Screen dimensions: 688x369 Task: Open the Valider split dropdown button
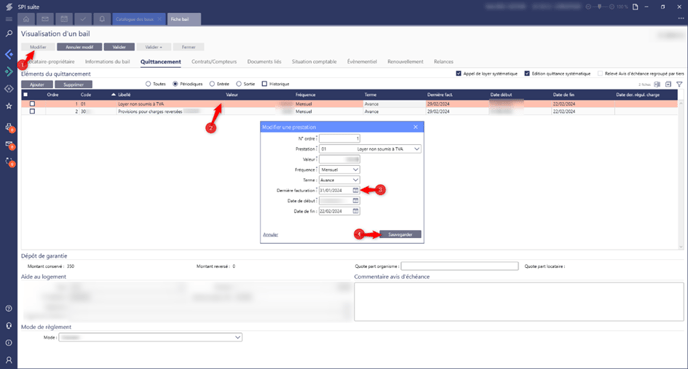154,47
